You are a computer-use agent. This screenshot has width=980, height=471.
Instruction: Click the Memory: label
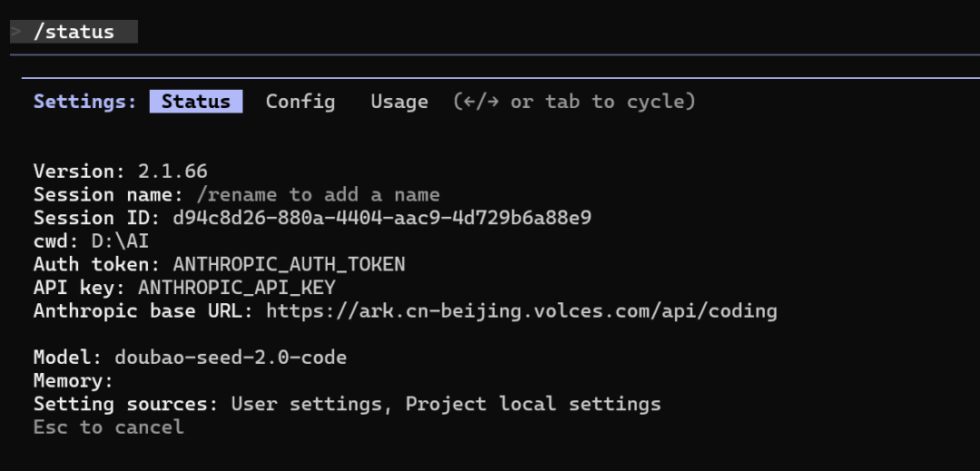tap(73, 381)
